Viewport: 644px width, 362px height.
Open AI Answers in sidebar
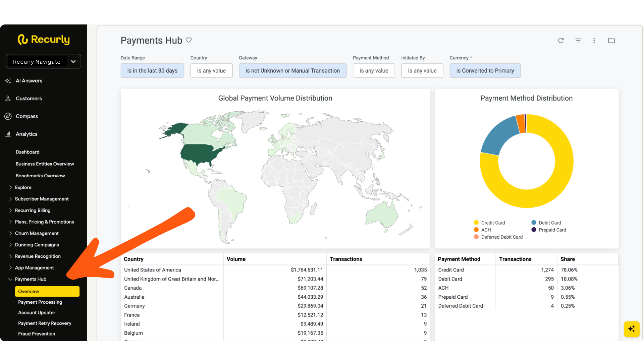[29, 81]
